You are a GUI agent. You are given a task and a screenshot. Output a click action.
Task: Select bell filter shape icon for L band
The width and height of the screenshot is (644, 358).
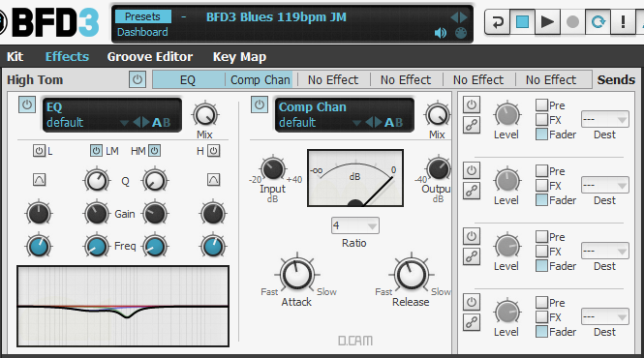(39, 179)
